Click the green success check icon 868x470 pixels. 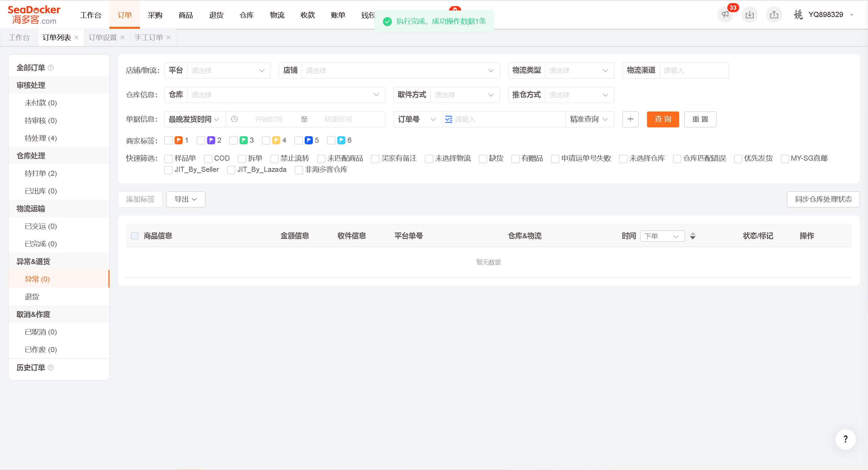click(x=387, y=22)
